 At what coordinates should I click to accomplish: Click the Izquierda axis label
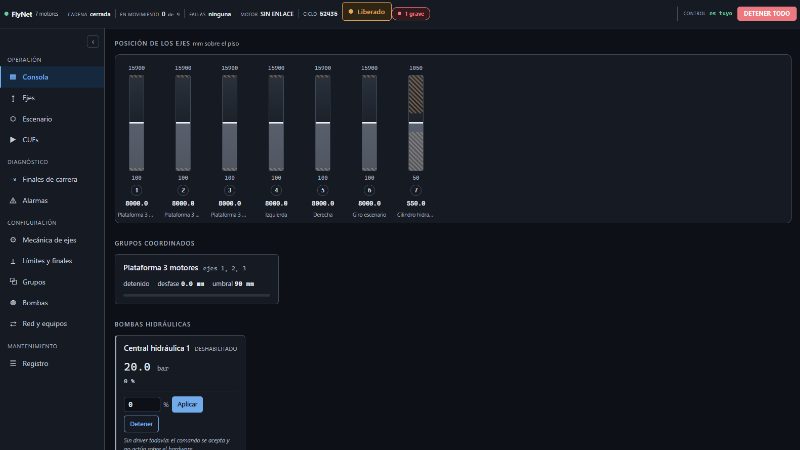[x=276, y=215]
